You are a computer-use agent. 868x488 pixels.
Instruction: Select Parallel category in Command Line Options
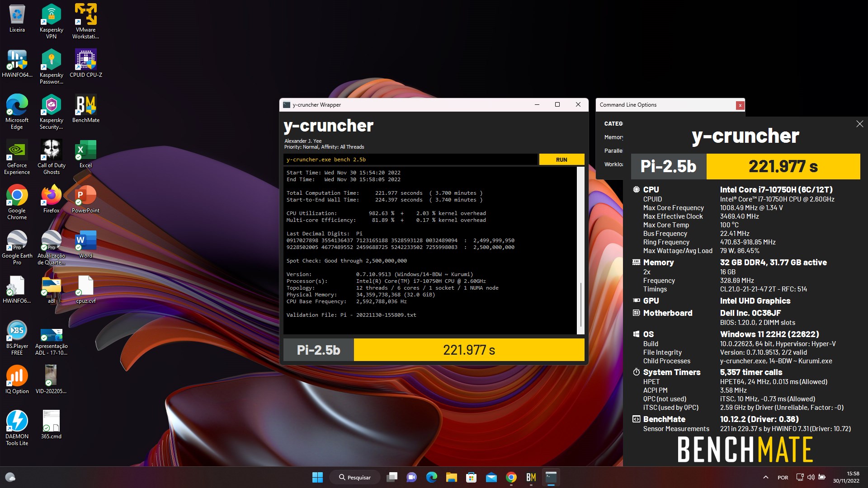(x=613, y=150)
